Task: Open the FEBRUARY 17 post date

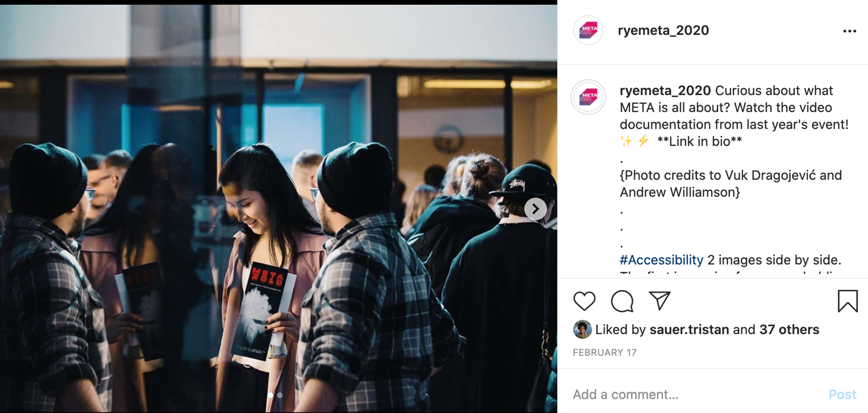Action: (604, 352)
